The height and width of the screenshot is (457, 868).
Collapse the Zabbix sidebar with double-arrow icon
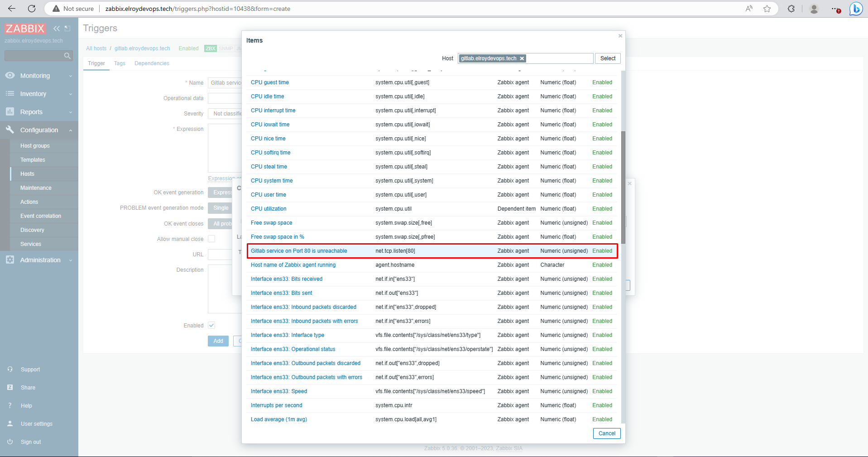pyautogui.click(x=56, y=29)
